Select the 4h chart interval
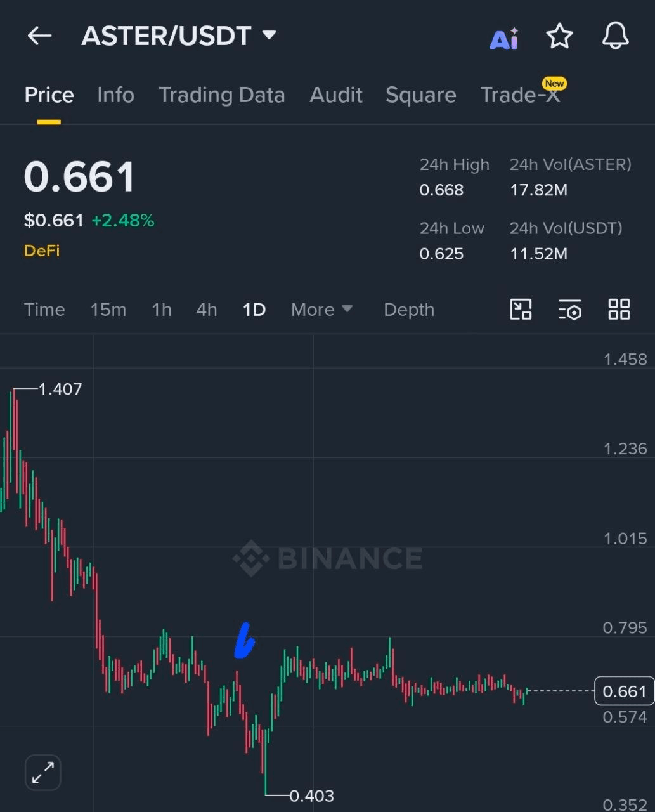This screenshot has height=812, width=655. point(206,310)
